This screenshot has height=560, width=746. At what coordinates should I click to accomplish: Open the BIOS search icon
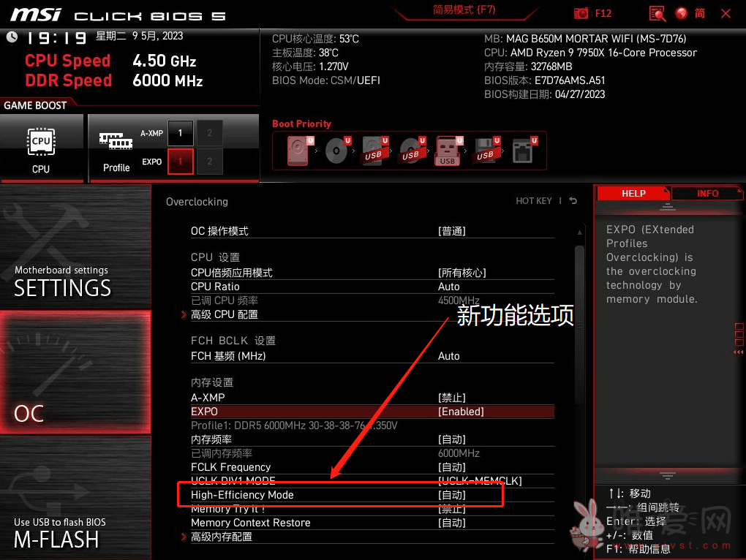tap(658, 13)
